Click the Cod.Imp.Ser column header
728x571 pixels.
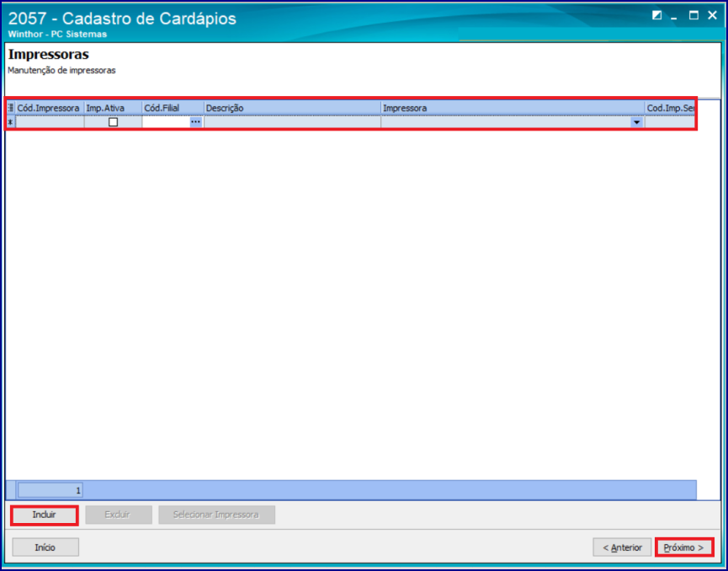tap(670, 108)
